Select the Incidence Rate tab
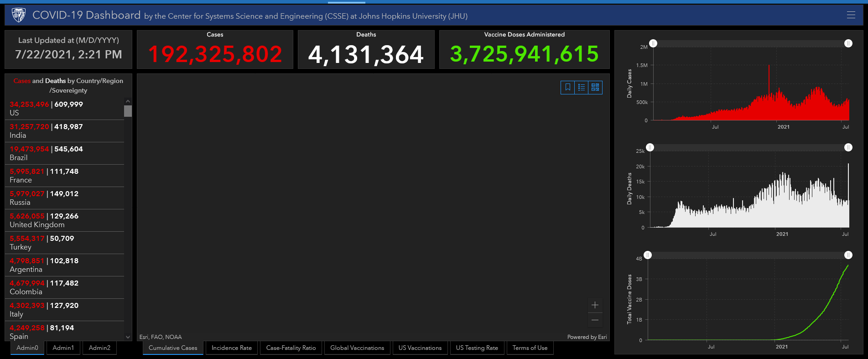 [232, 348]
